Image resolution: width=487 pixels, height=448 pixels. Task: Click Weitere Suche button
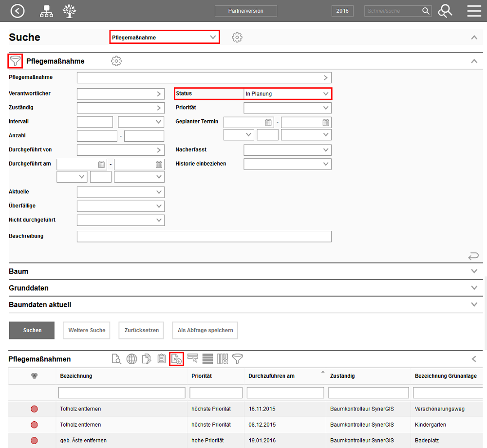[87, 330]
